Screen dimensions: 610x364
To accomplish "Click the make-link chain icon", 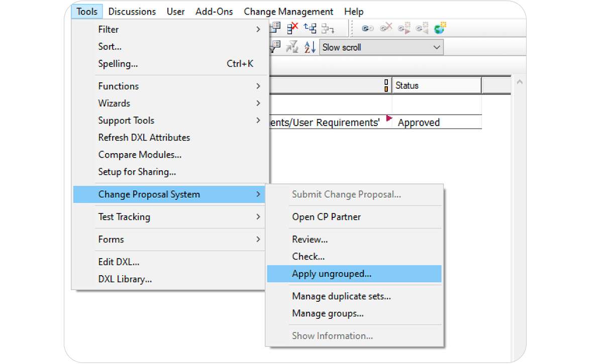I will coord(367,28).
